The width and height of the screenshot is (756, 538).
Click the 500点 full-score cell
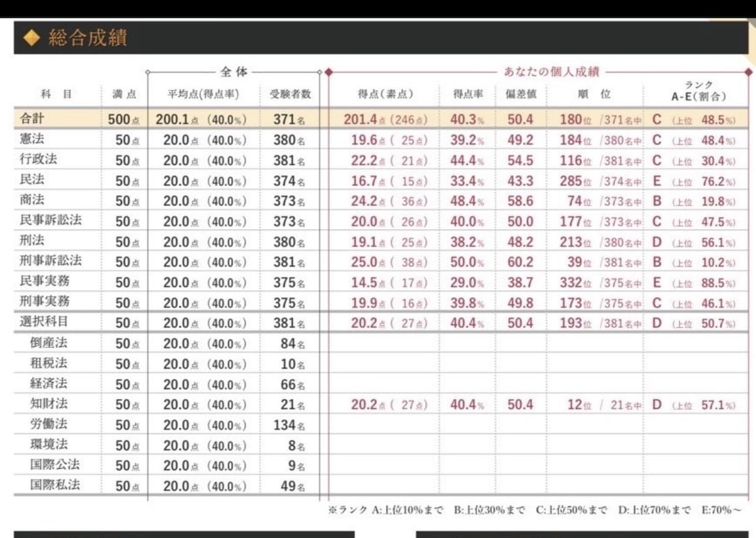point(124,119)
